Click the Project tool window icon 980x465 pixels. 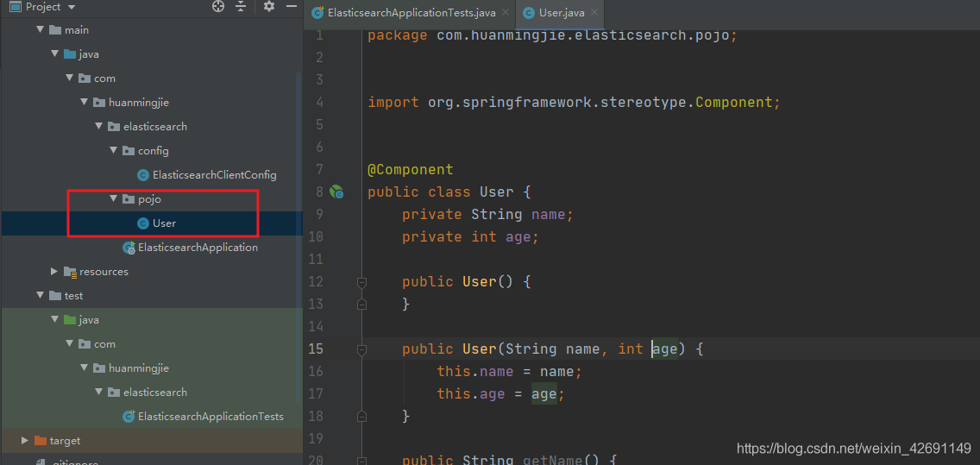[15, 7]
